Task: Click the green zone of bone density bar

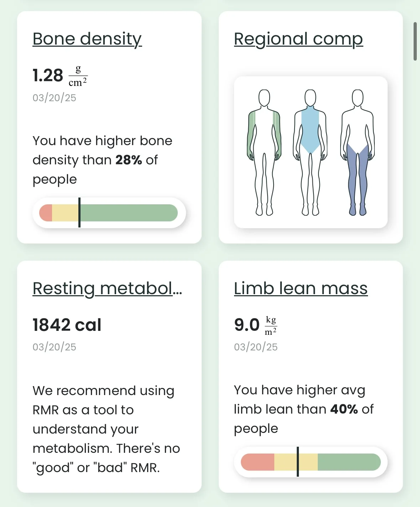Action: (128, 213)
